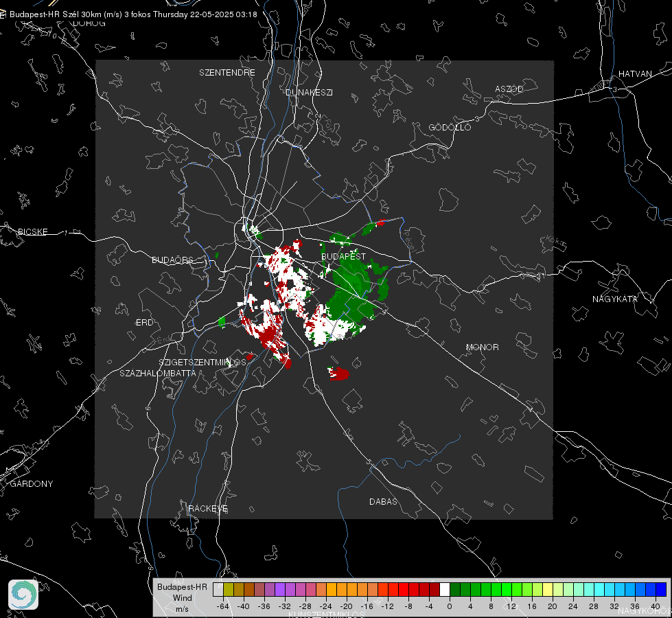
Task: Click the NAGYKÁTA town label
Action: (615, 299)
